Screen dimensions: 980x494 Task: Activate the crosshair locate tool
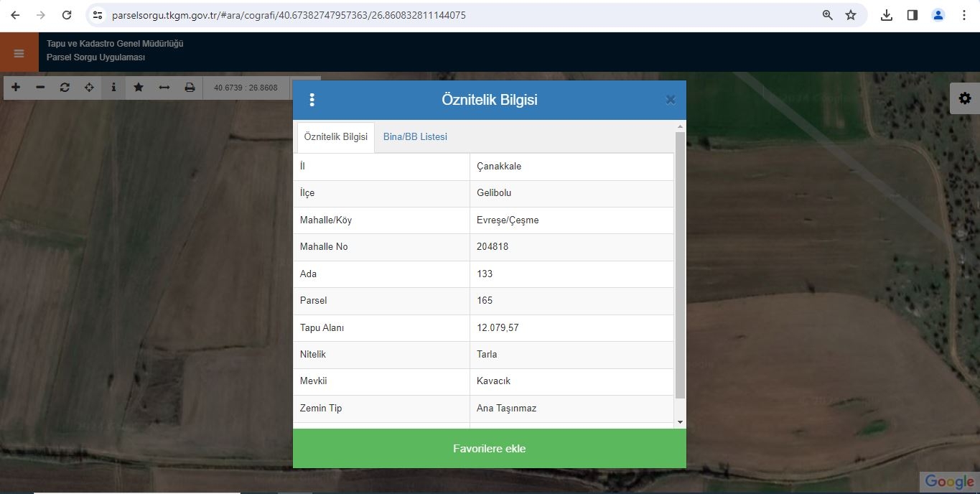click(x=89, y=88)
